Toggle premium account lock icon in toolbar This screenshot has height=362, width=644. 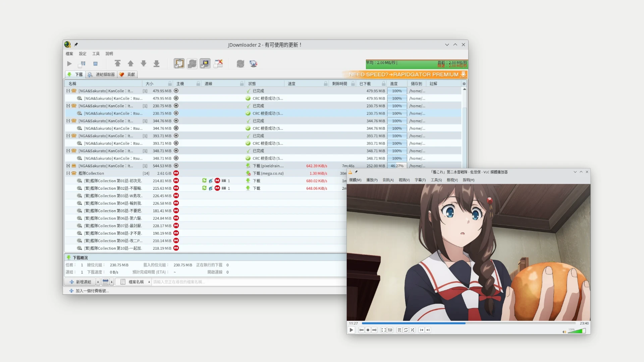(205, 64)
